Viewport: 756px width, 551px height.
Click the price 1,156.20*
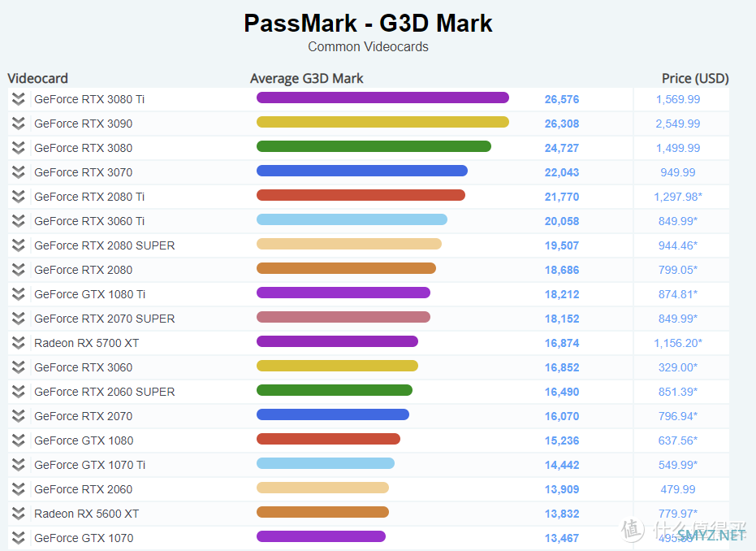click(678, 343)
